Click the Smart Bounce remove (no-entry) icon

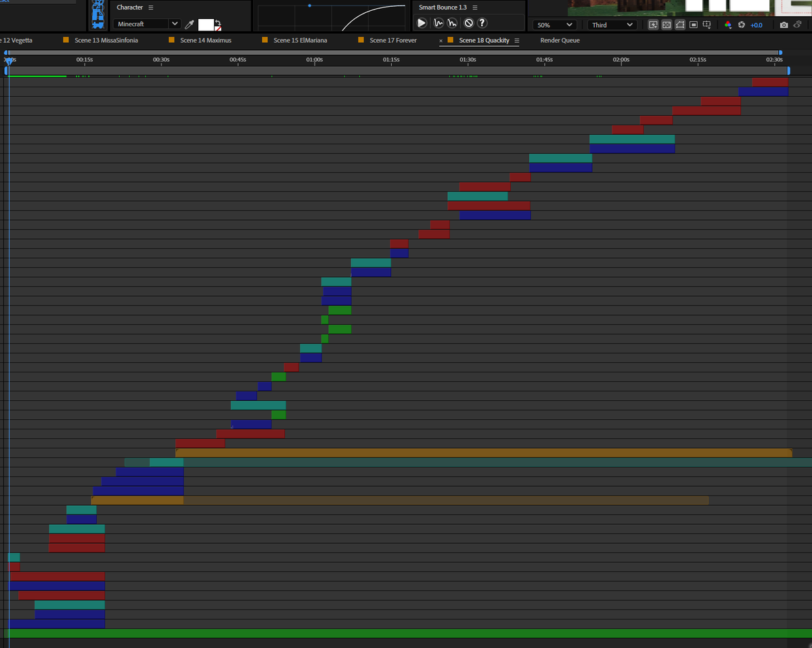(468, 23)
